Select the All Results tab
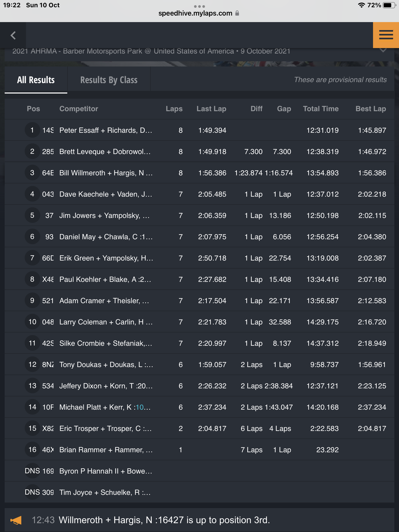This screenshot has width=399, height=532. point(36,80)
